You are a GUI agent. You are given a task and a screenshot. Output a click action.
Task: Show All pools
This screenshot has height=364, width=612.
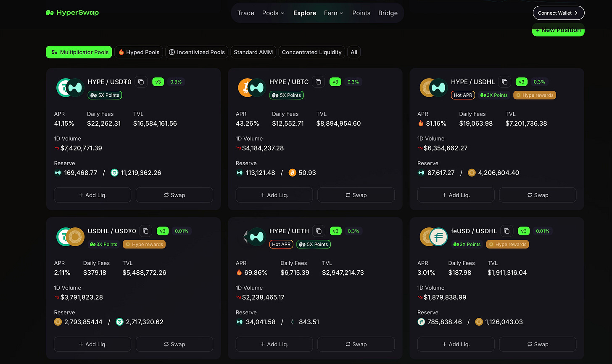coord(354,52)
